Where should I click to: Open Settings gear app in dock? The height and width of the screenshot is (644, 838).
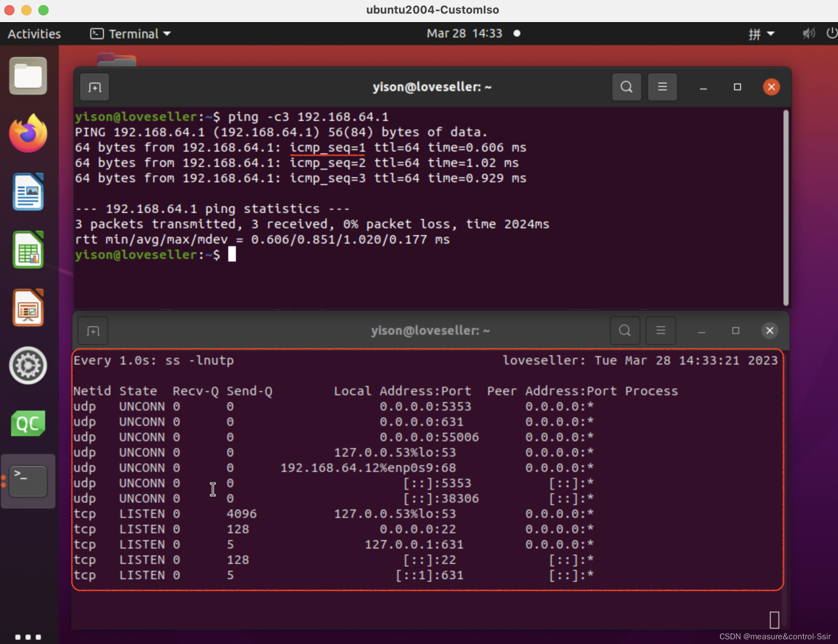click(x=28, y=365)
